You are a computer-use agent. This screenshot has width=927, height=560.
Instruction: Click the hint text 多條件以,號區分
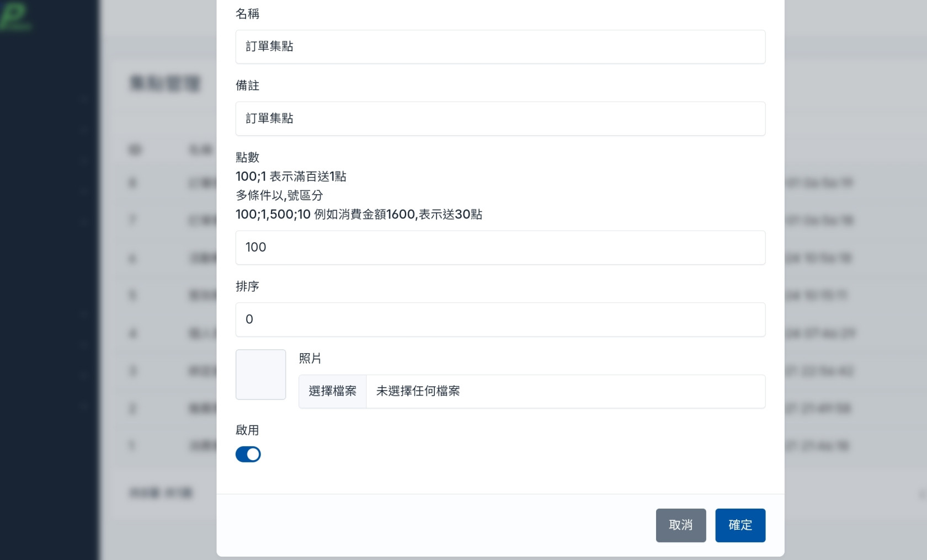point(279,195)
